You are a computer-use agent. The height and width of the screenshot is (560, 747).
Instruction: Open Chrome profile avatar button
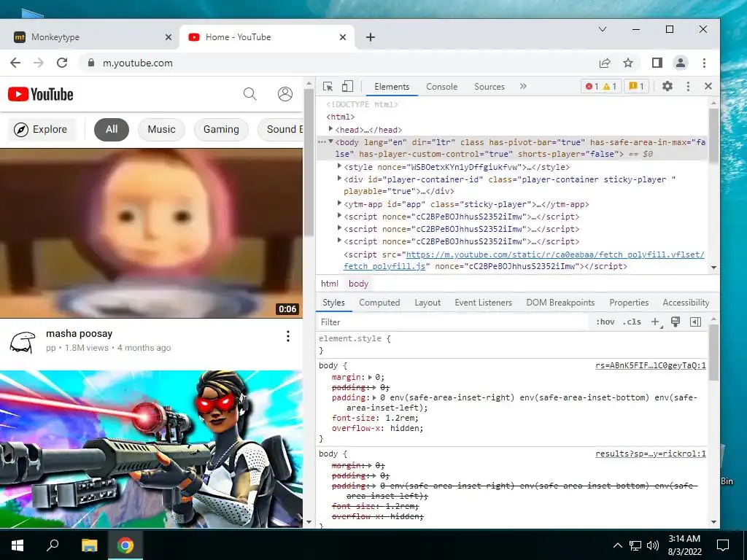coord(681,63)
